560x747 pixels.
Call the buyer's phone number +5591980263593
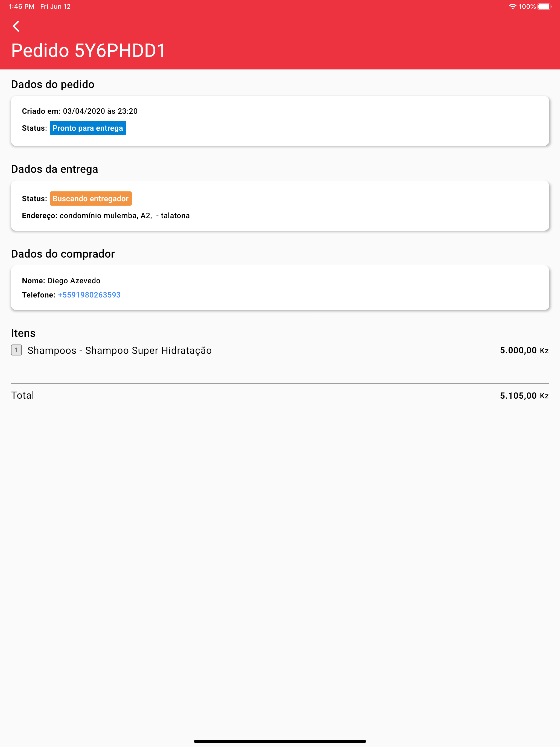pyautogui.click(x=89, y=295)
